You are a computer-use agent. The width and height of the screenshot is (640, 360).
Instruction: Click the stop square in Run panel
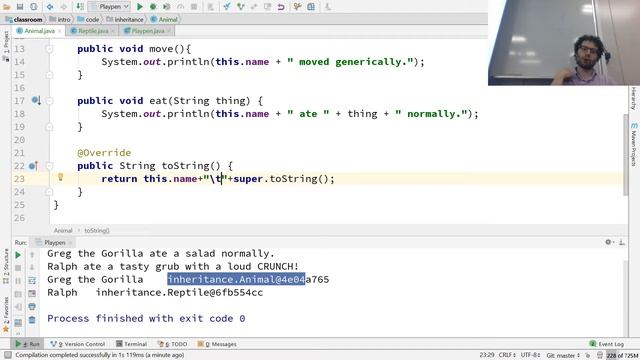pyautogui.click(x=18, y=268)
